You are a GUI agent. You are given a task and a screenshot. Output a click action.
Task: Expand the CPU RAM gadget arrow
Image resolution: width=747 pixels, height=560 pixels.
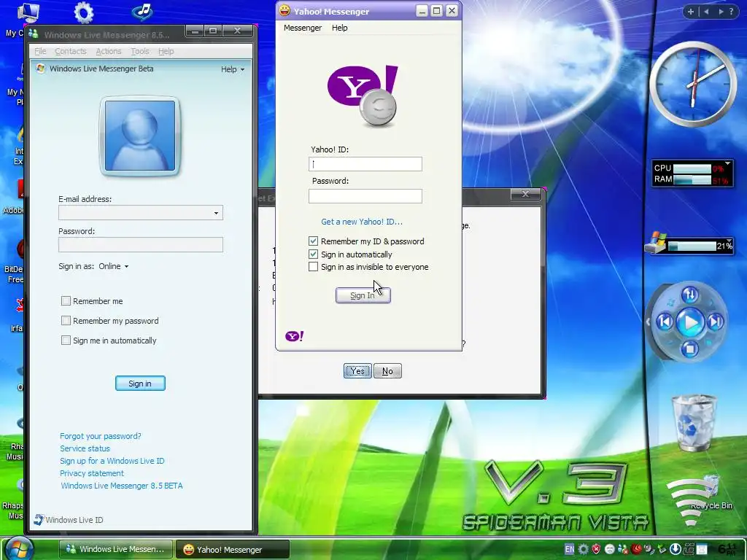tap(727, 164)
